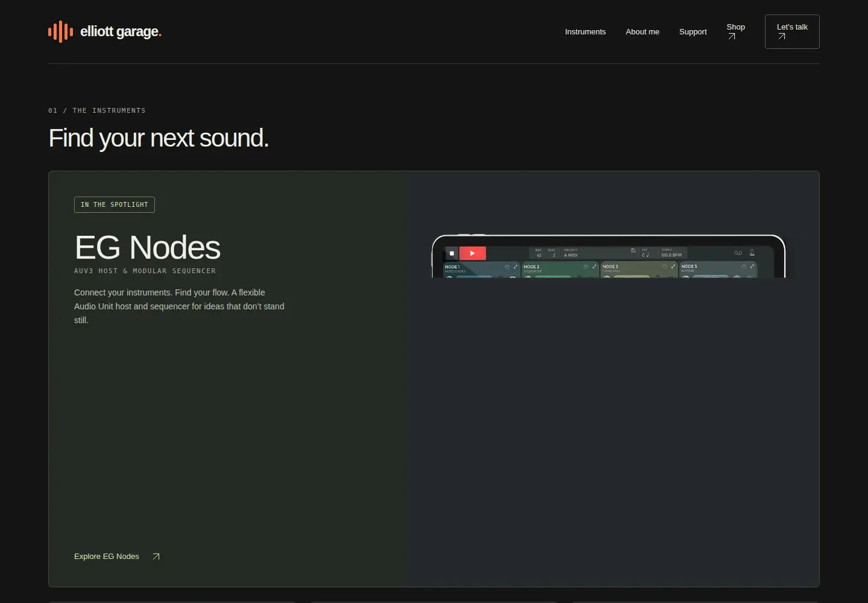Click the 'NODE 3' title in the iPad image
The image size is (868, 603).
pos(611,267)
